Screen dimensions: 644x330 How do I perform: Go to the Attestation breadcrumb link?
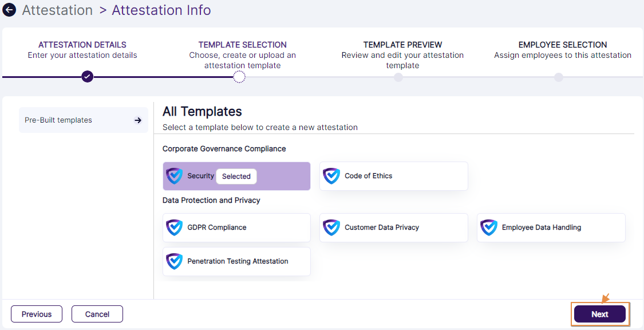(57, 10)
